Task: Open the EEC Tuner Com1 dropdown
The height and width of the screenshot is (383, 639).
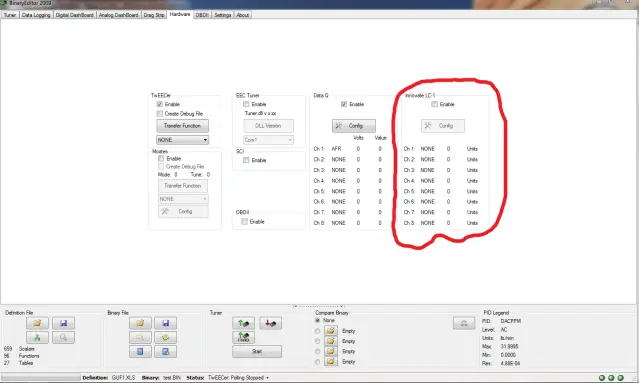Action: tap(268, 140)
